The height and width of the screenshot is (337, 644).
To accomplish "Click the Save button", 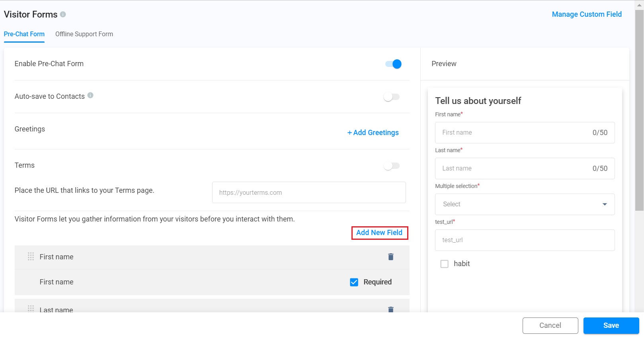I will point(611,325).
